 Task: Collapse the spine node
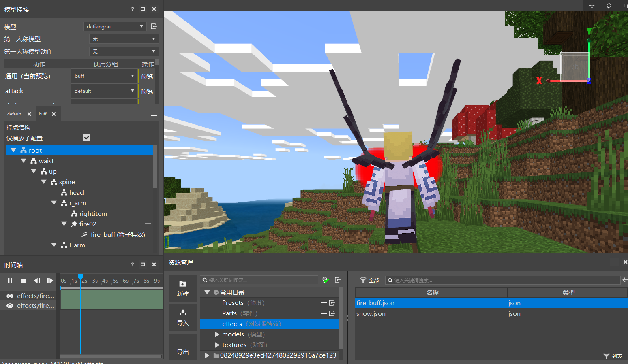coord(44,182)
